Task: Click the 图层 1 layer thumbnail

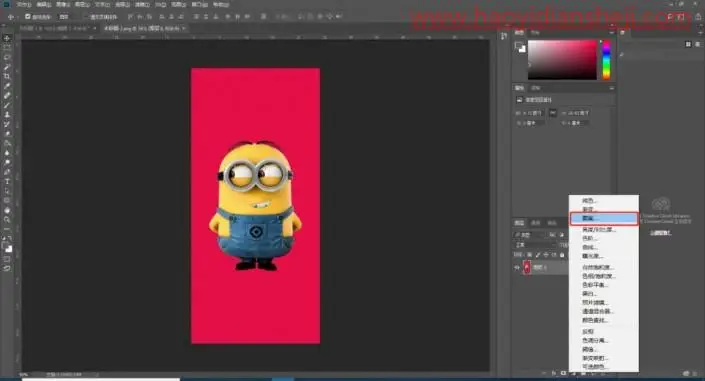Action: click(x=527, y=268)
